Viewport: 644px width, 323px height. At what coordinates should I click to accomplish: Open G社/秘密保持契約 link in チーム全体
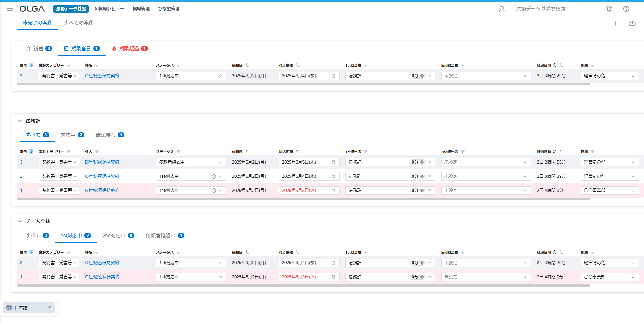tap(102, 277)
